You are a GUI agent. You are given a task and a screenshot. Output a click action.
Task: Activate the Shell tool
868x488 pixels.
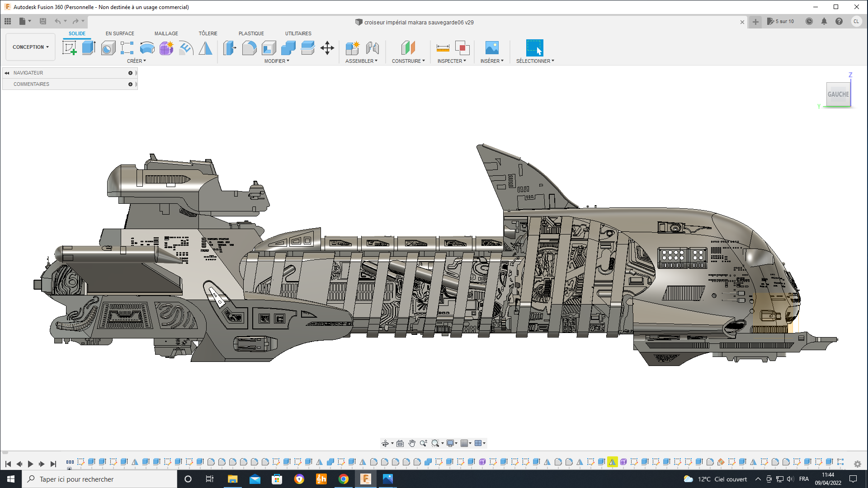(x=269, y=48)
